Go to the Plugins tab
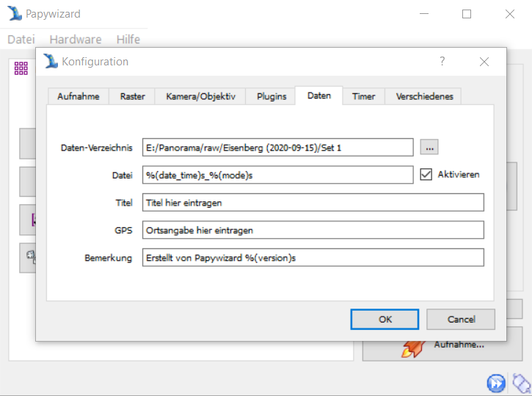 point(271,96)
